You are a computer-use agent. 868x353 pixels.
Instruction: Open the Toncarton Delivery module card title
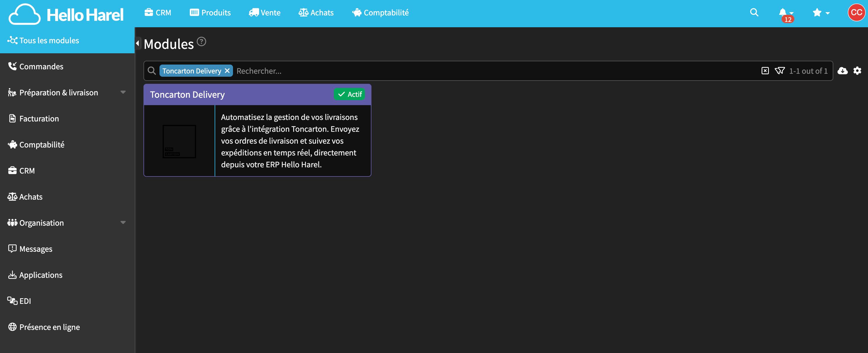(x=187, y=94)
